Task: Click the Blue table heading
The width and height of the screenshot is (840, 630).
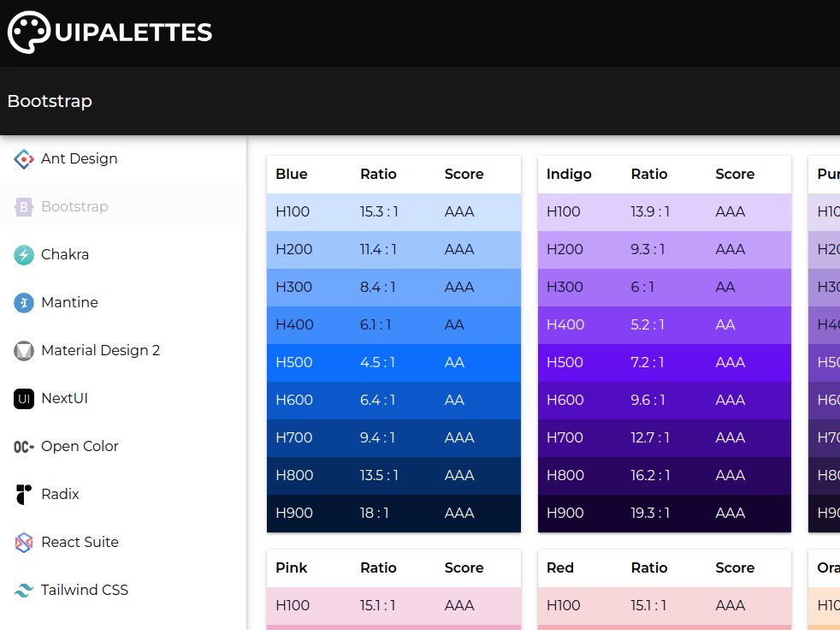Action: coord(292,175)
